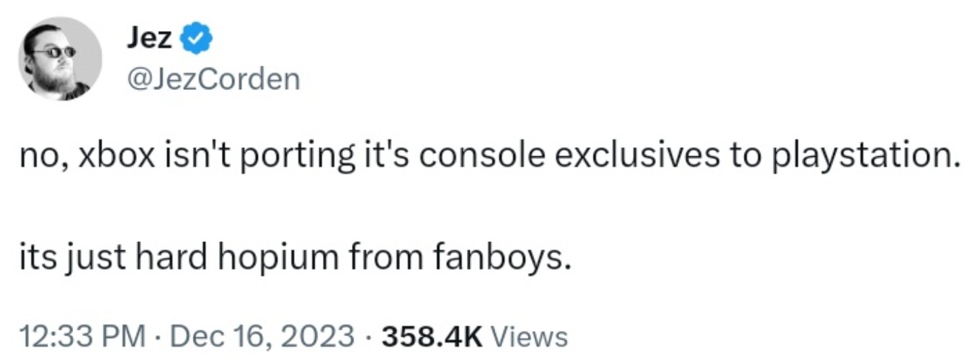The width and height of the screenshot is (980, 363).
Task: Click Jez's profile avatar picture
Action: 58,59
